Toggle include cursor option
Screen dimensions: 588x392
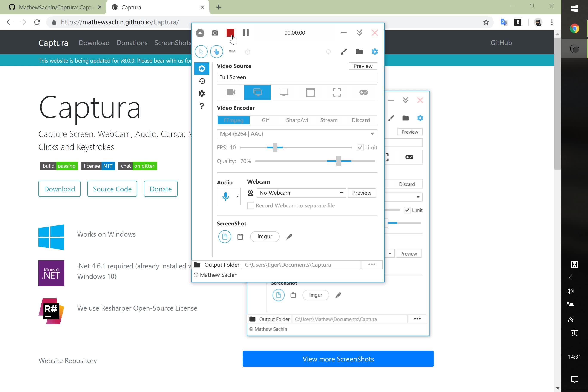pyautogui.click(x=201, y=52)
